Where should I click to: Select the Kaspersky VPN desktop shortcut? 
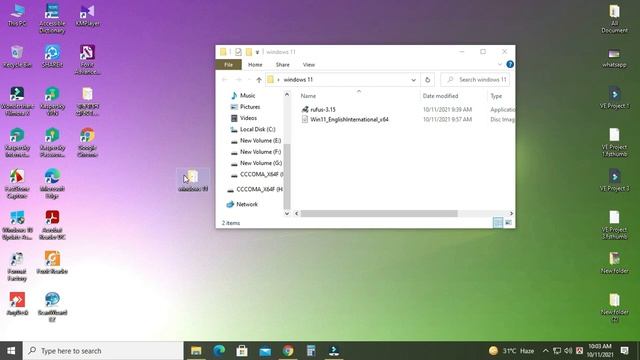point(52,101)
